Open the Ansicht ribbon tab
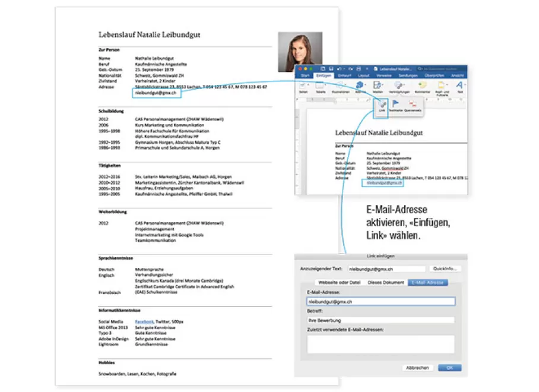This screenshot has width=539, height=392. pyautogui.click(x=458, y=75)
